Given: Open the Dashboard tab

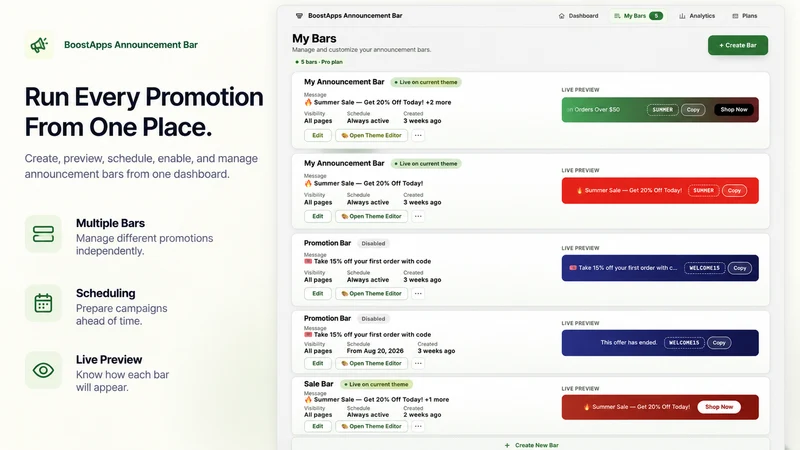Looking at the screenshot, I should pyautogui.click(x=578, y=16).
